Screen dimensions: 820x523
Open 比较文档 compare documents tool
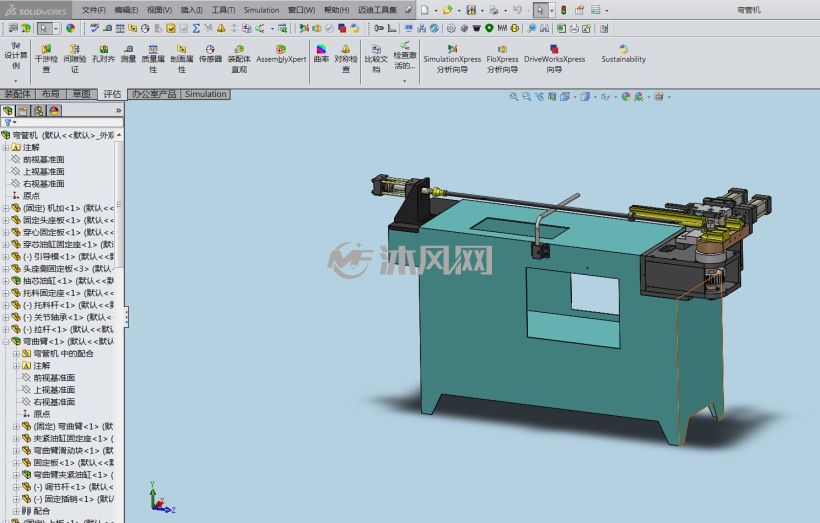point(376,58)
